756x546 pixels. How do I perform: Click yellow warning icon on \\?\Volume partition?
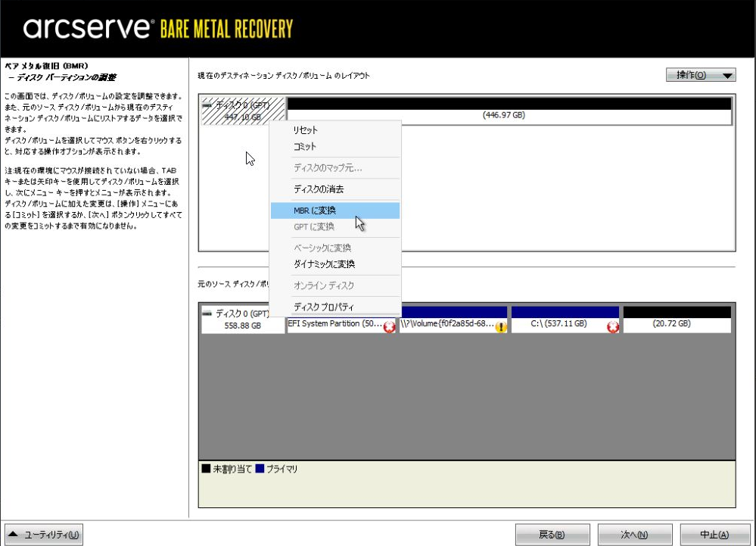click(501, 327)
